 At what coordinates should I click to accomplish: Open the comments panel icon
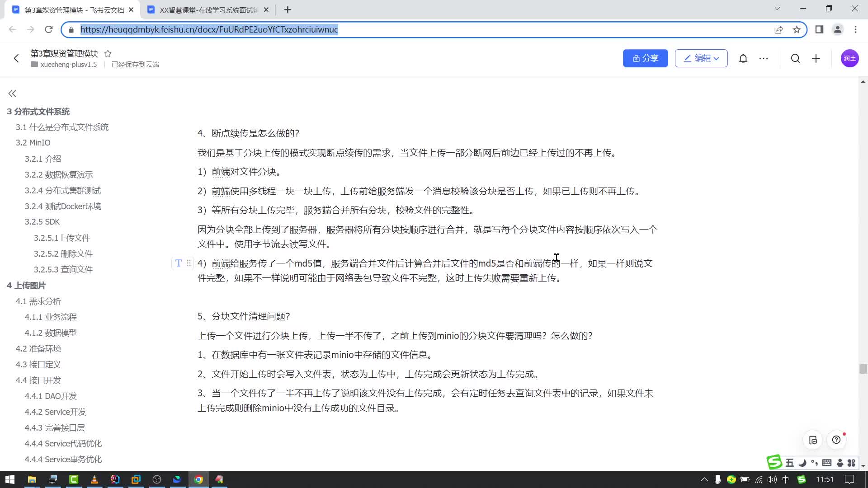click(x=813, y=440)
